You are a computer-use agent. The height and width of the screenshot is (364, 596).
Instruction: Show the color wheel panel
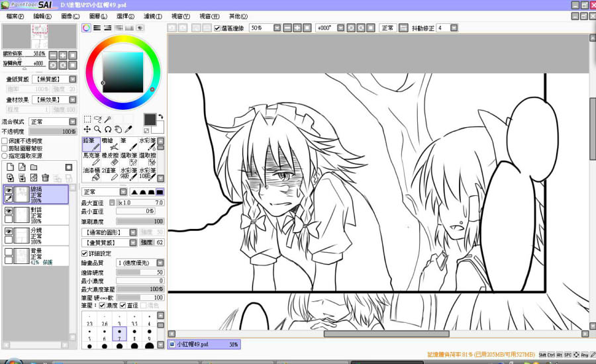click(86, 28)
